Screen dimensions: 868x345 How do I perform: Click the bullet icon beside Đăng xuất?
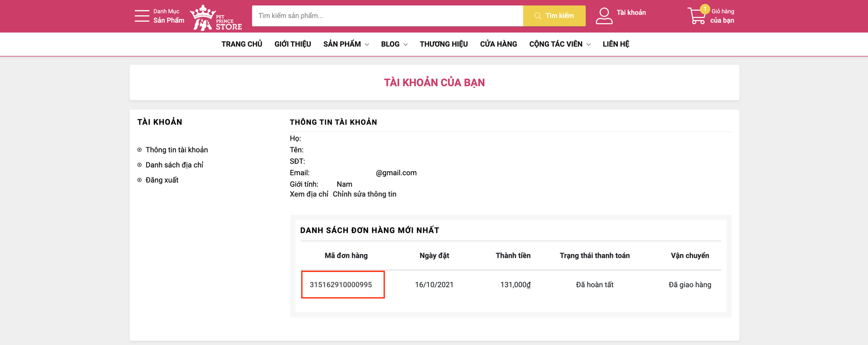coord(139,180)
